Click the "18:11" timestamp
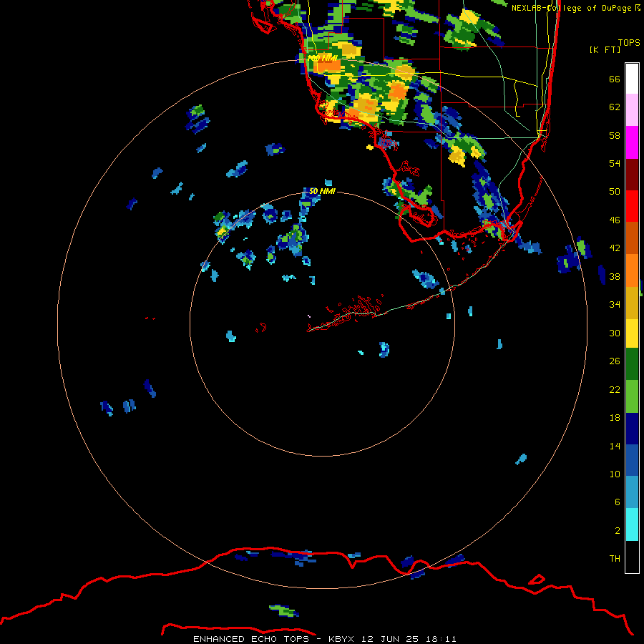The image size is (644, 644). (x=441, y=639)
